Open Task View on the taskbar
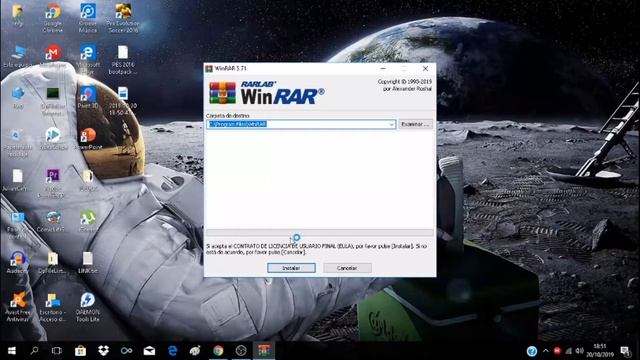 pyautogui.click(x=57, y=351)
